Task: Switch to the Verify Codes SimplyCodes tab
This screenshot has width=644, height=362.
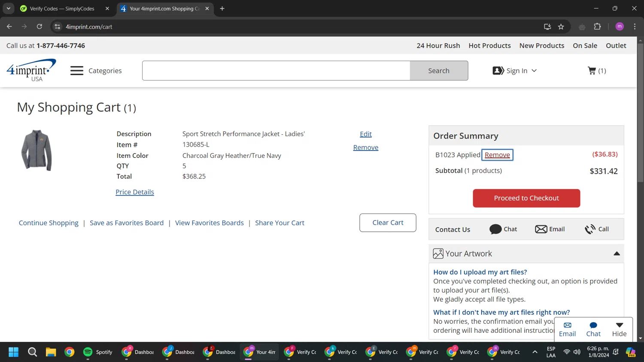Action: coord(62,9)
